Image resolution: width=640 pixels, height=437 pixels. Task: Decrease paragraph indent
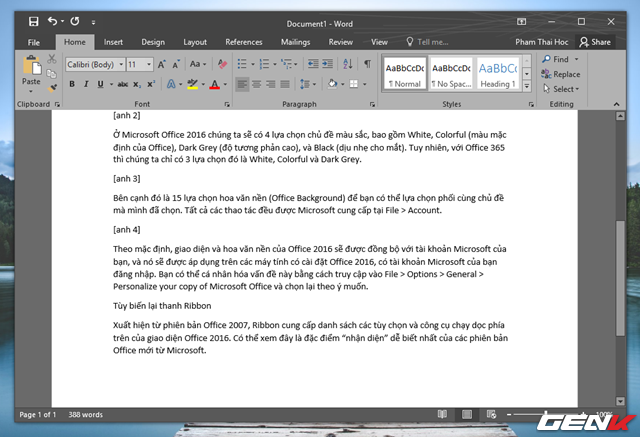tap(313, 64)
